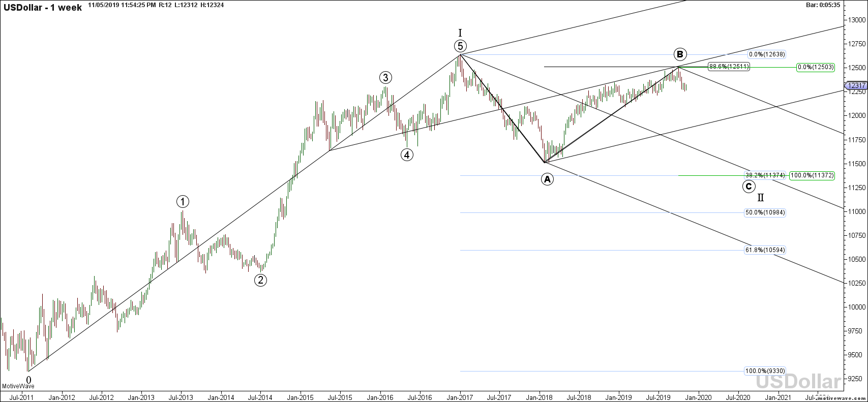868x402 pixels.
Task: Select the 61.8%(10594) retracement label
Action: 765,250
